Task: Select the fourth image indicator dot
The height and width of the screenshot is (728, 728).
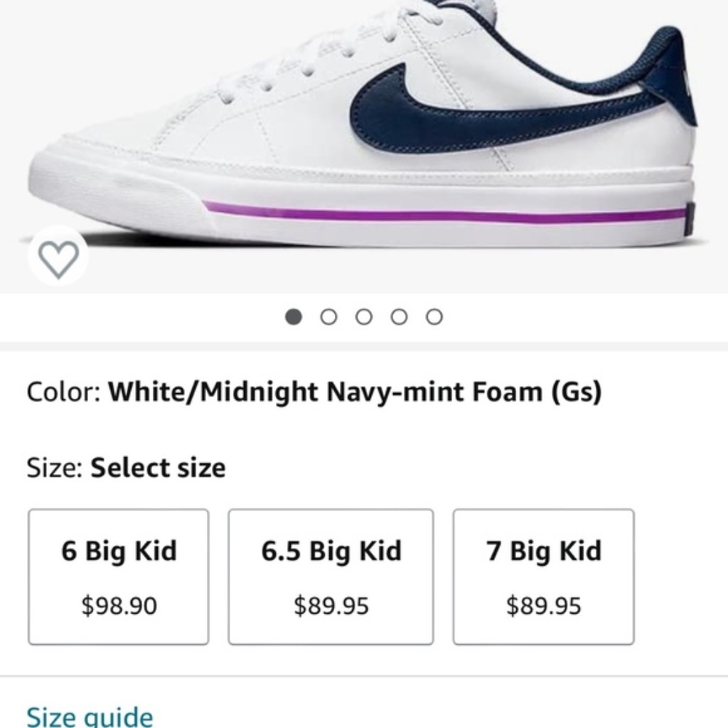Action: click(x=399, y=316)
